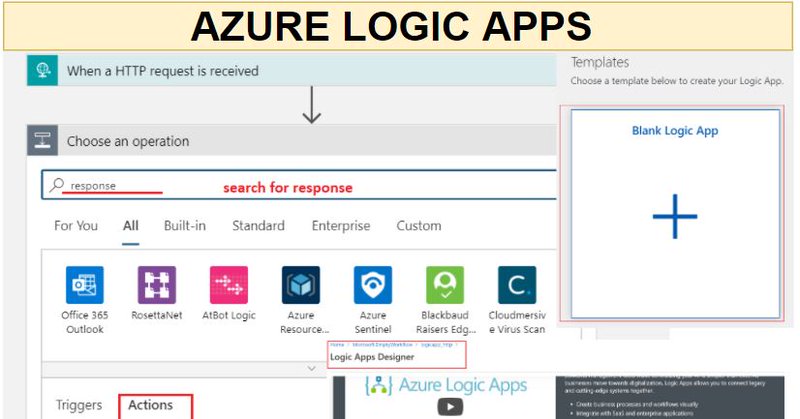Open the Actions tab
800x419 pixels.
pos(151,405)
